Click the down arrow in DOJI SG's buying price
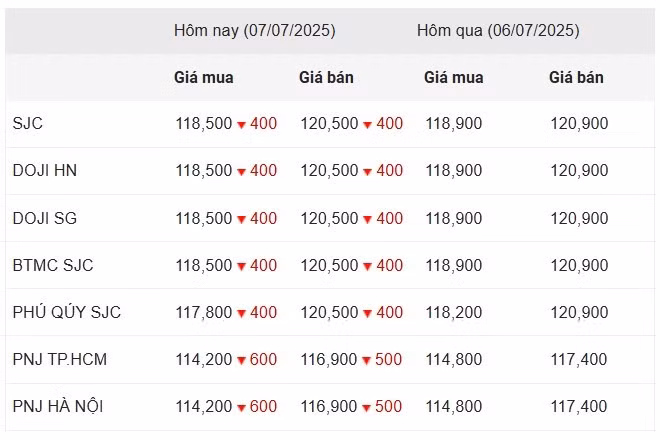 [241, 219]
